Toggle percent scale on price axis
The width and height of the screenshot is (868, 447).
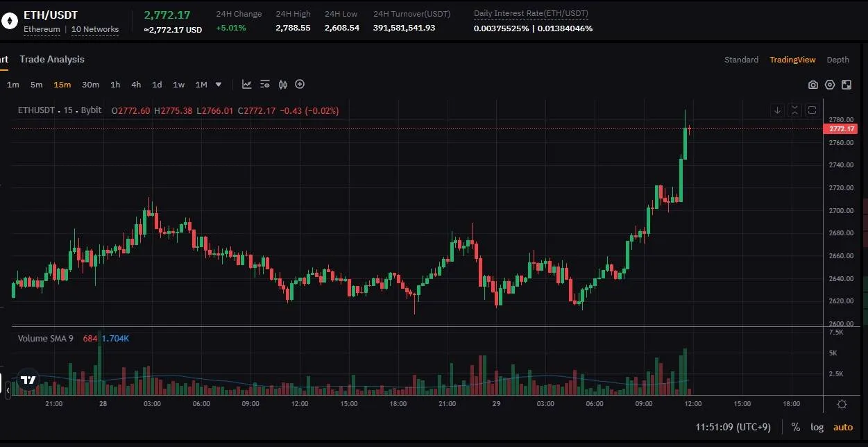pyautogui.click(x=795, y=428)
